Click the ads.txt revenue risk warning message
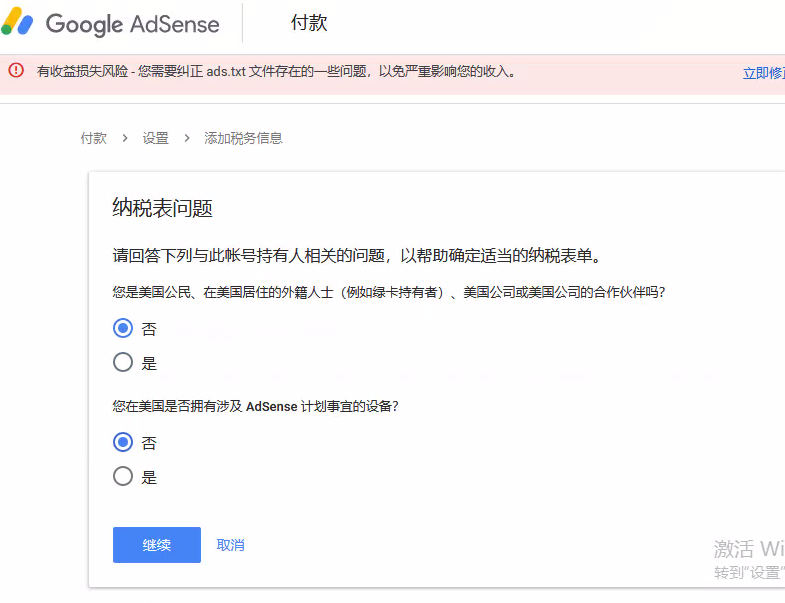This screenshot has height=603, width=785. pyautogui.click(x=276, y=72)
